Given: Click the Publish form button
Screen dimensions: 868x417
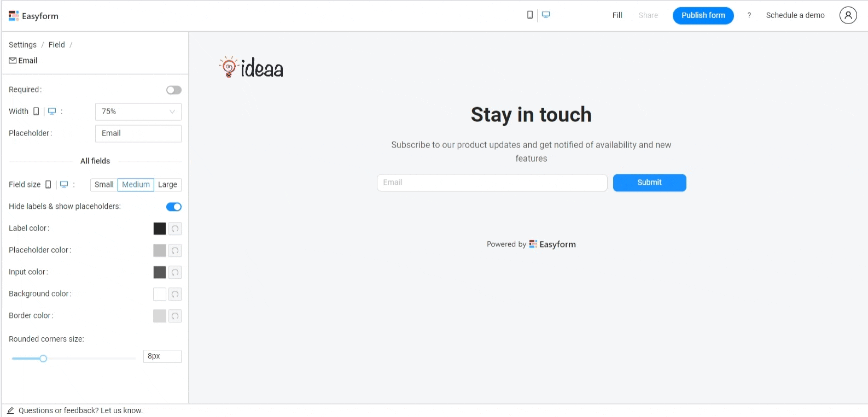Looking at the screenshot, I should click(x=703, y=15).
